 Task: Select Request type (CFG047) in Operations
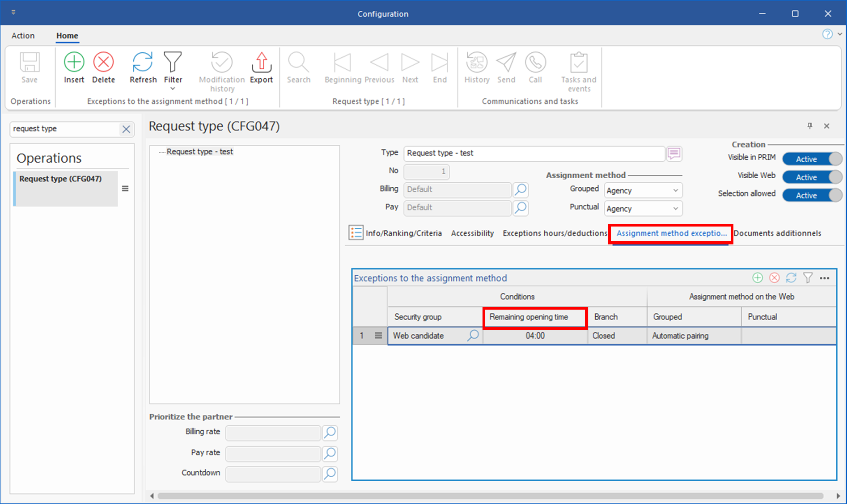[x=60, y=179]
